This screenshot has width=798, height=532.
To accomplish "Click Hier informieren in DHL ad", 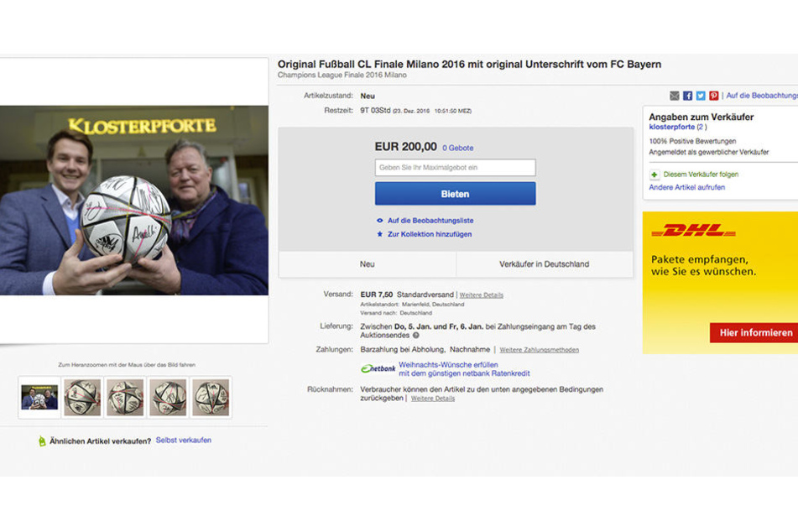I will click(x=754, y=332).
